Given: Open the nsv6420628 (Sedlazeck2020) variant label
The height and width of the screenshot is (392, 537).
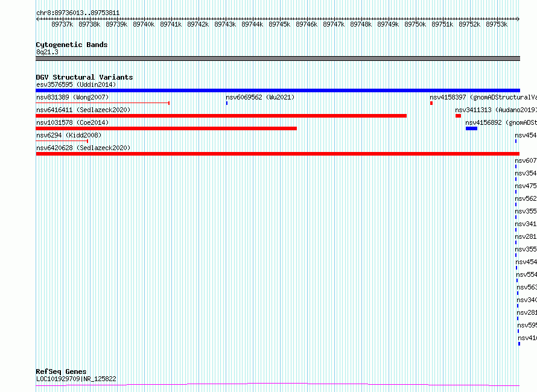Looking at the screenshot, I should pos(83,148).
